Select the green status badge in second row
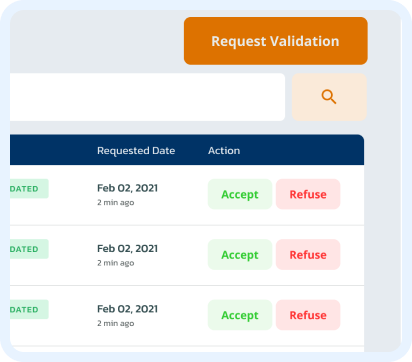The height and width of the screenshot is (362, 412). pos(29,249)
